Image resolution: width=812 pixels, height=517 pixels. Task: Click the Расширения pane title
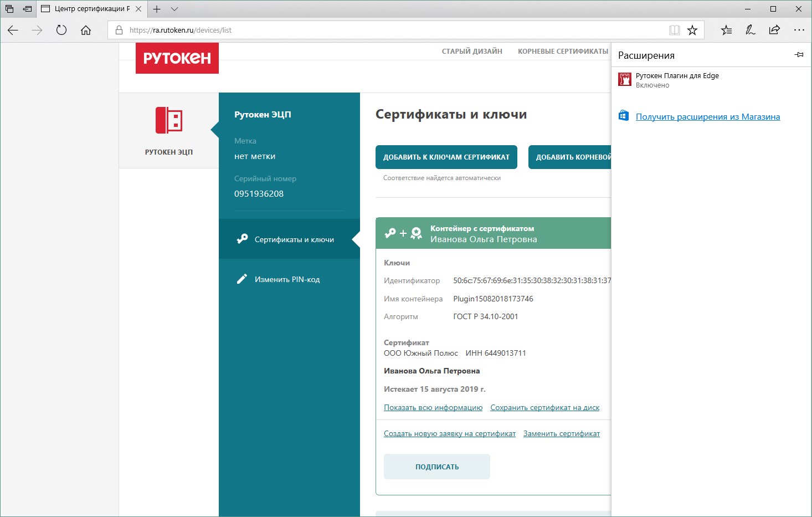646,55
